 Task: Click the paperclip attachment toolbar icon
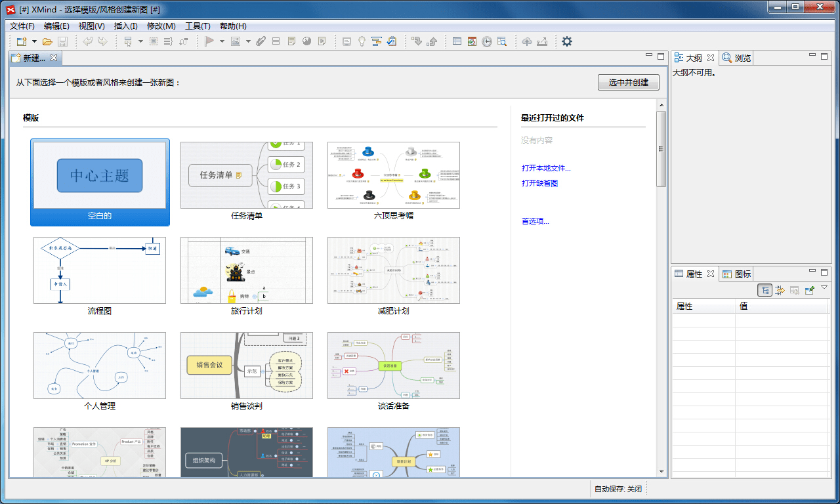261,41
